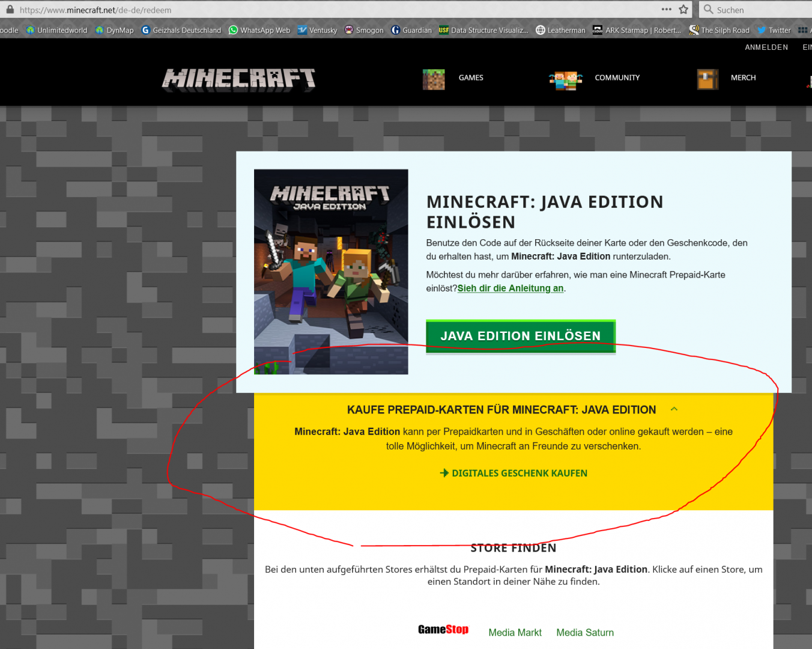Click the Java Edition Einlösen button
Viewport: 812px width, 649px height.
click(520, 336)
